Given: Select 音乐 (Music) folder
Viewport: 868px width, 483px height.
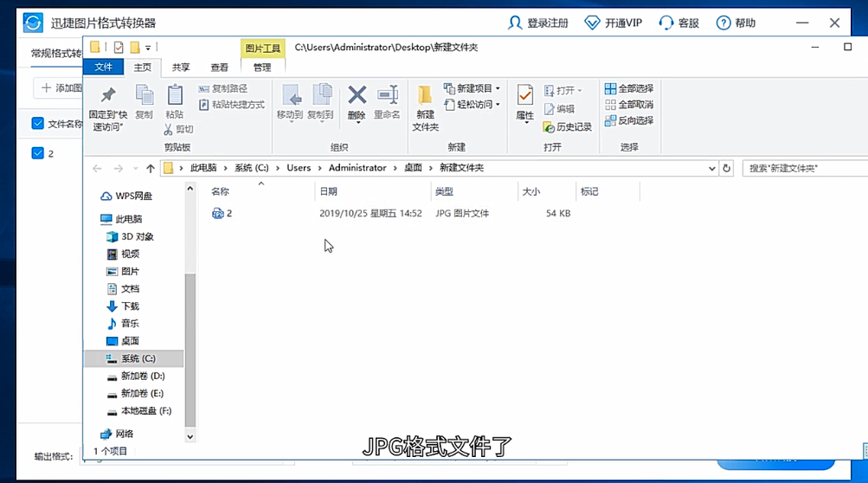Looking at the screenshot, I should tap(124, 324).
